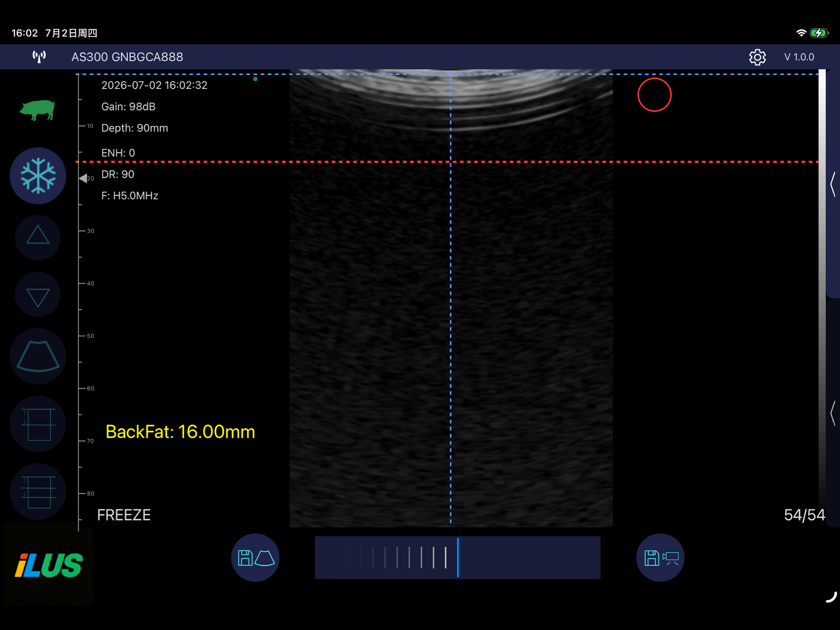Click the up triangle button
The width and height of the screenshot is (840, 630).
[x=38, y=237]
